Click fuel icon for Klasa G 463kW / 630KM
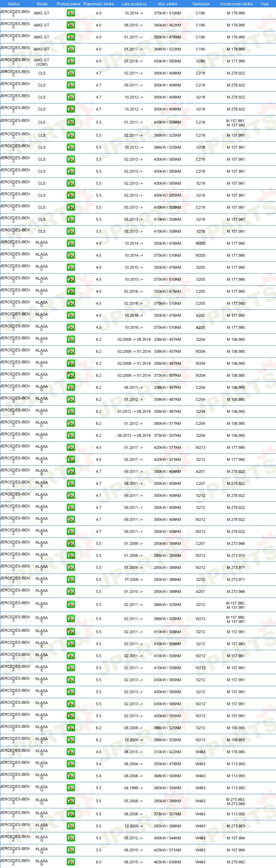The image size is (276, 868). pos(71,862)
